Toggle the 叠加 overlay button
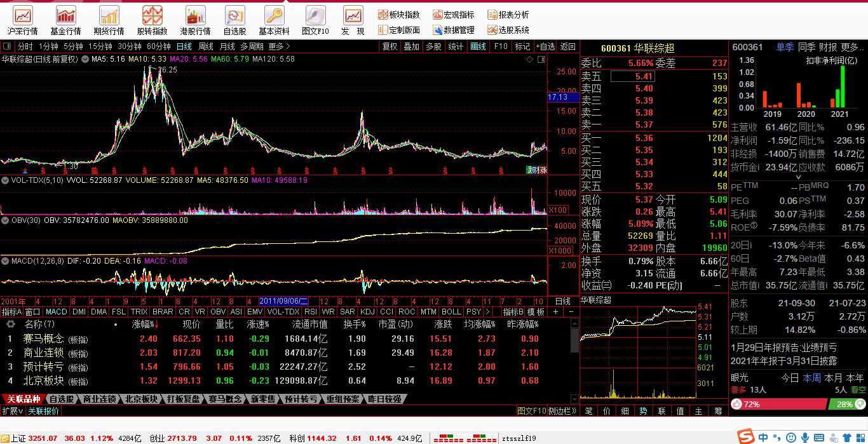 (411, 46)
